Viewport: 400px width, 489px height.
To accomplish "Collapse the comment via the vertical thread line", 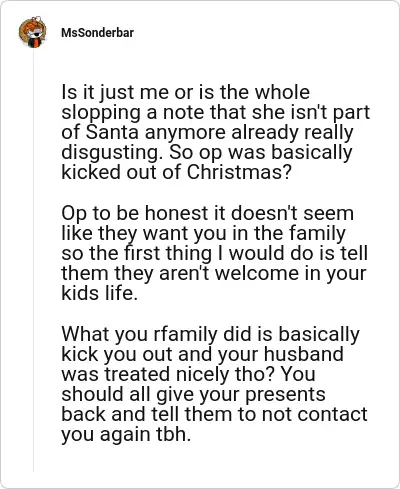I will point(33,260).
